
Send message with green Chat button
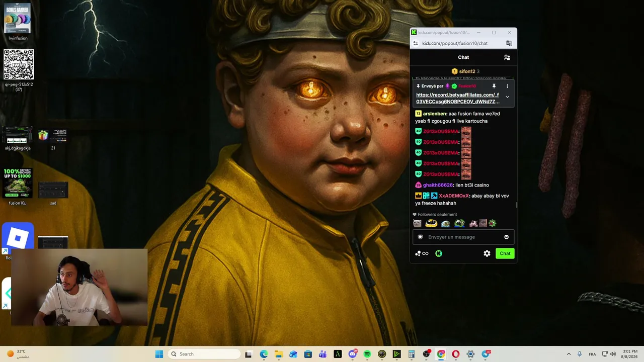(x=505, y=253)
